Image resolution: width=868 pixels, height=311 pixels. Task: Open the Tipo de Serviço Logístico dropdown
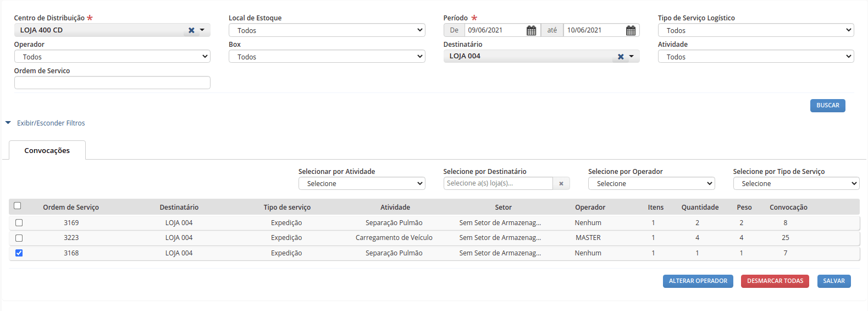tap(756, 30)
